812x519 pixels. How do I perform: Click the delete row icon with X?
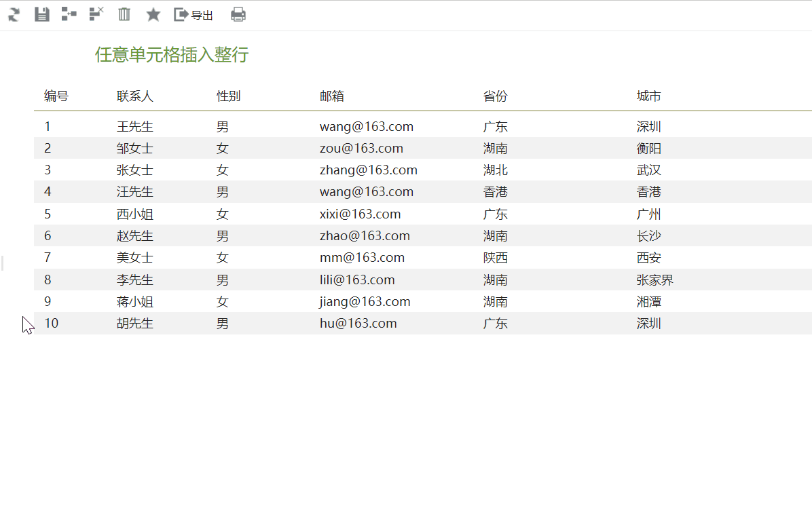(x=96, y=14)
